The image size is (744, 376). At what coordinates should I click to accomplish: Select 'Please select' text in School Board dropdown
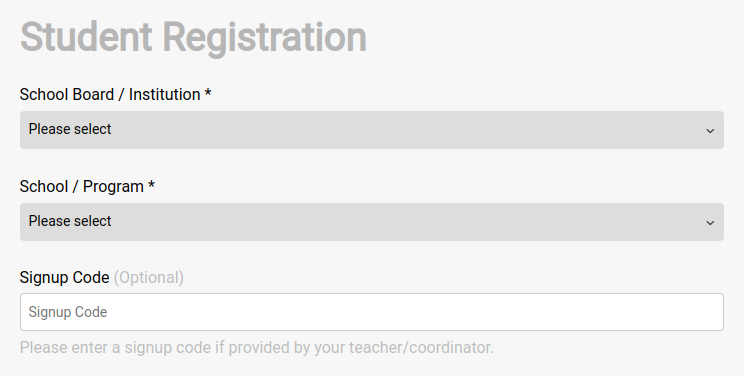click(70, 129)
